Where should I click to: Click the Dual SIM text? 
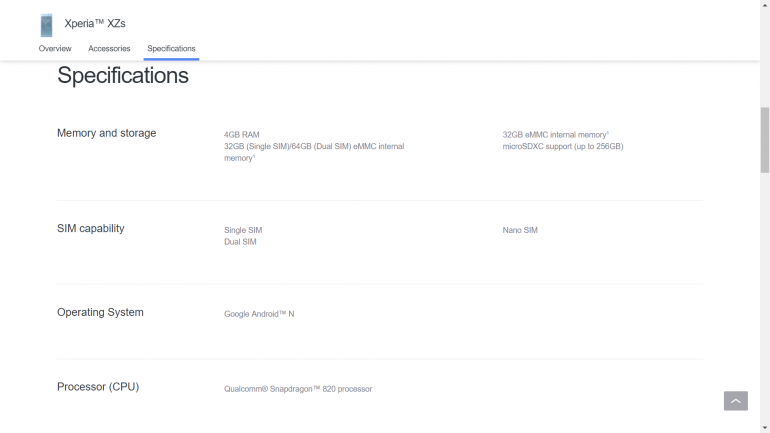pos(240,242)
